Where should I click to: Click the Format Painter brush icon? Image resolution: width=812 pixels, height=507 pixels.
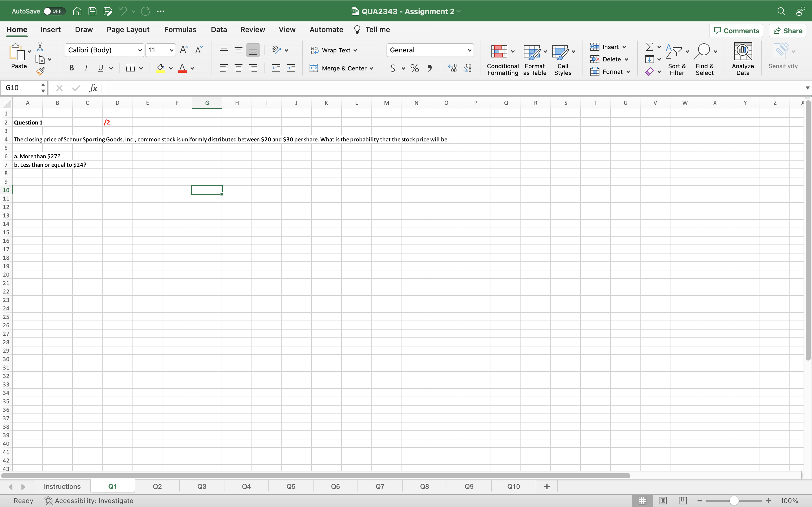[40, 71]
